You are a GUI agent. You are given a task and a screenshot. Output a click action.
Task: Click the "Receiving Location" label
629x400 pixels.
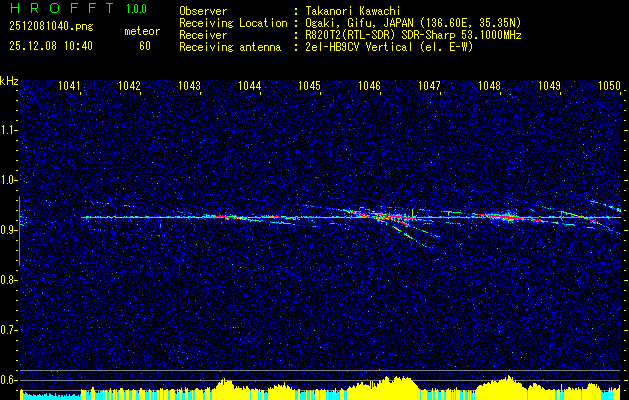(233, 23)
